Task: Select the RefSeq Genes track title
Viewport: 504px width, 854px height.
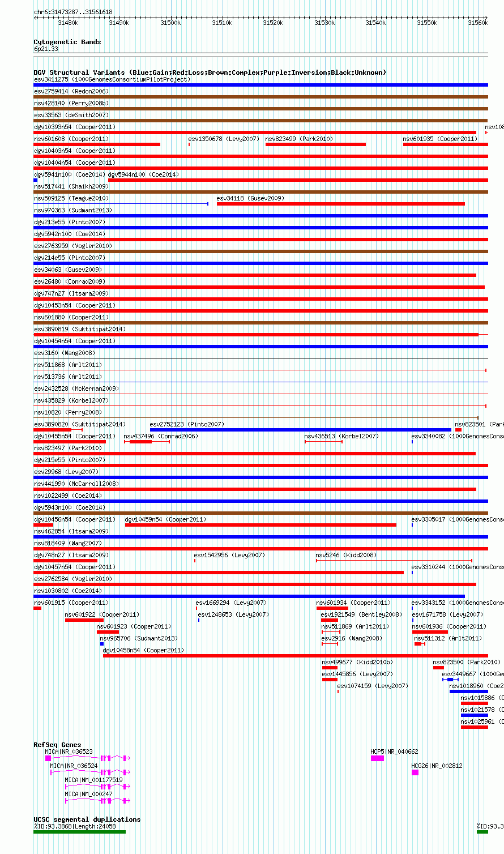Action: click(57, 745)
